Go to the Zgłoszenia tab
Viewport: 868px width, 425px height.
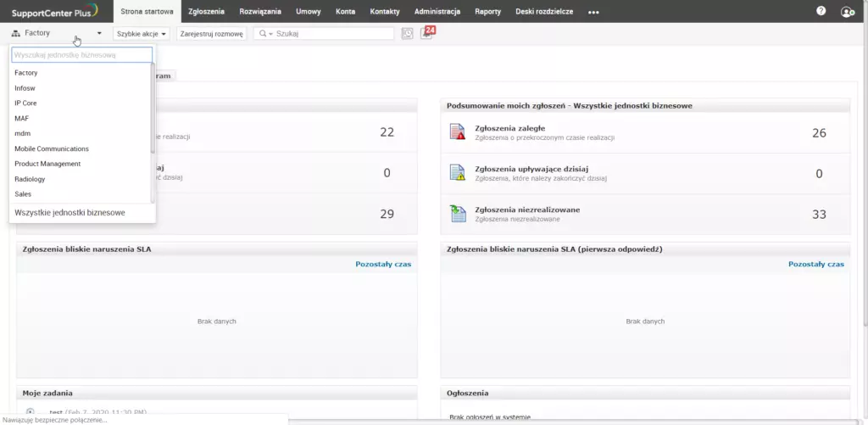tap(206, 12)
